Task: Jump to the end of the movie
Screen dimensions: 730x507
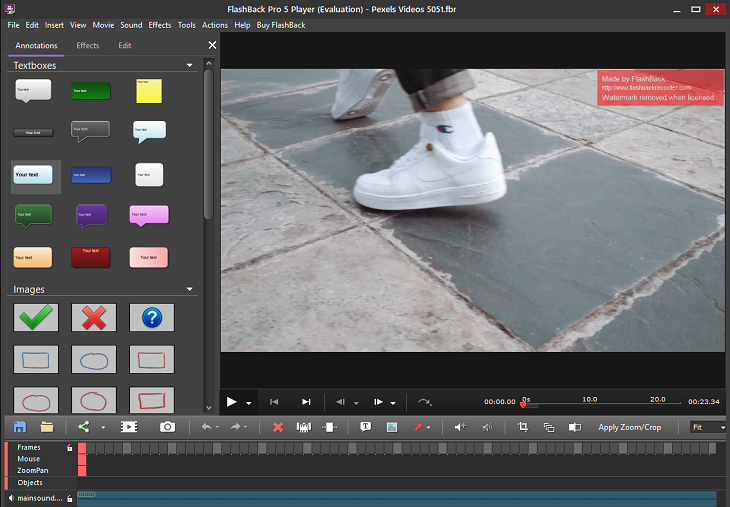Action: (306, 402)
